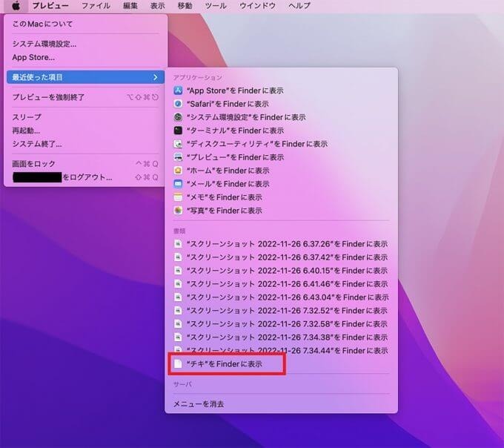Click the Safari compass icon
Viewport: 504px width, 448px height.
[x=178, y=104]
